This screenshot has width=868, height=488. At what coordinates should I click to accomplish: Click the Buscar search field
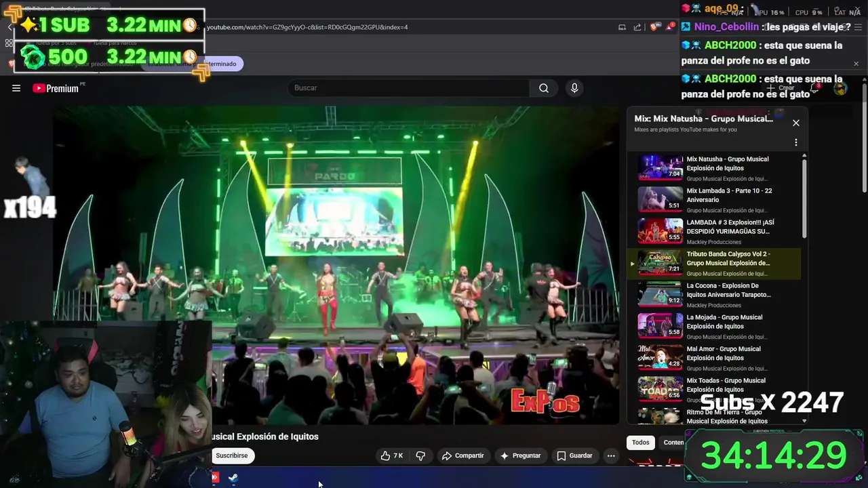pos(409,88)
